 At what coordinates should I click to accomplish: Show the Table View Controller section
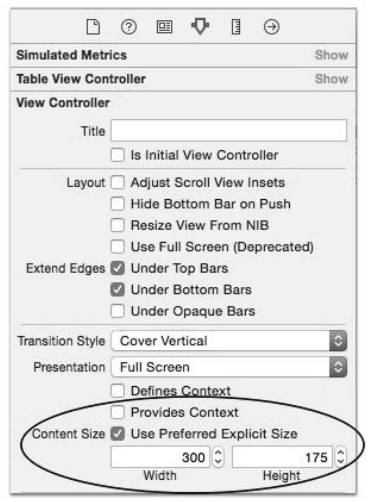point(331,79)
